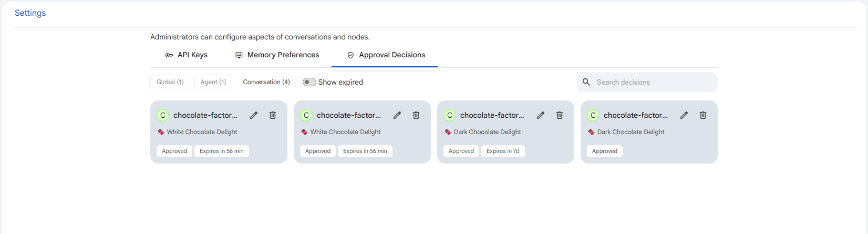Image resolution: width=868 pixels, height=234 pixels.
Task: Select the Conversation (4) filter
Action: coord(266,82)
